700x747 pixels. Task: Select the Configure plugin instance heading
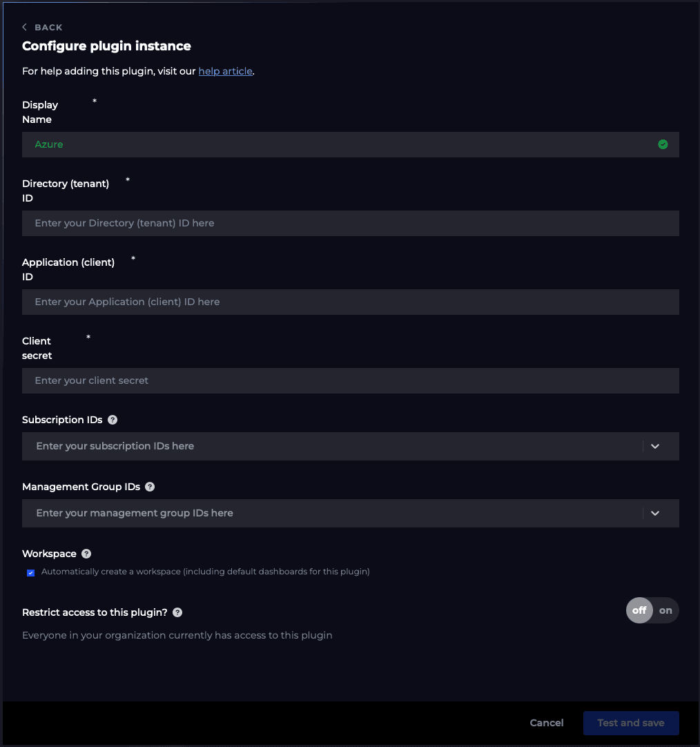106,46
